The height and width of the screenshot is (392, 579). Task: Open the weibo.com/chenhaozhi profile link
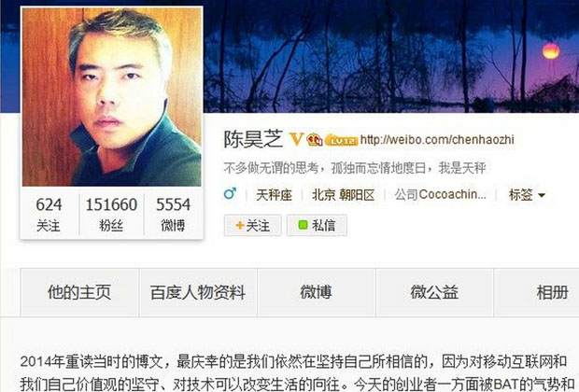coord(437,139)
